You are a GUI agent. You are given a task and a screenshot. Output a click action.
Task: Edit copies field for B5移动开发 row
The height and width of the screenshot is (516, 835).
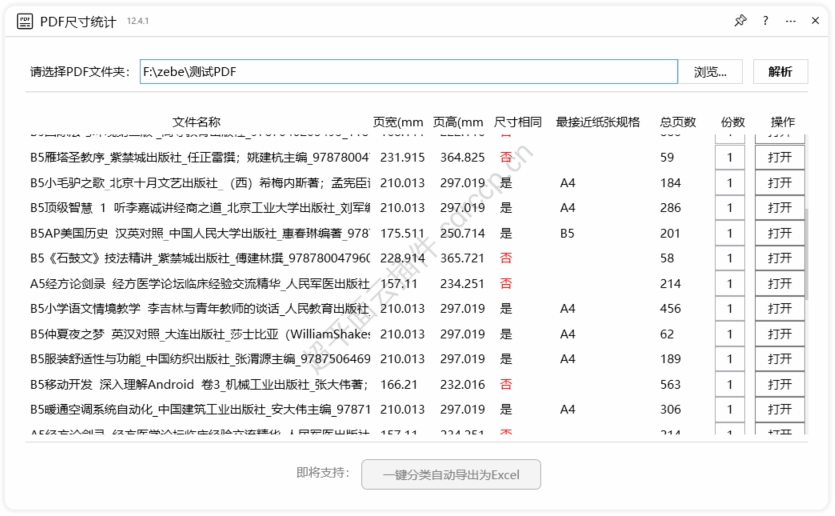tap(730, 384)
